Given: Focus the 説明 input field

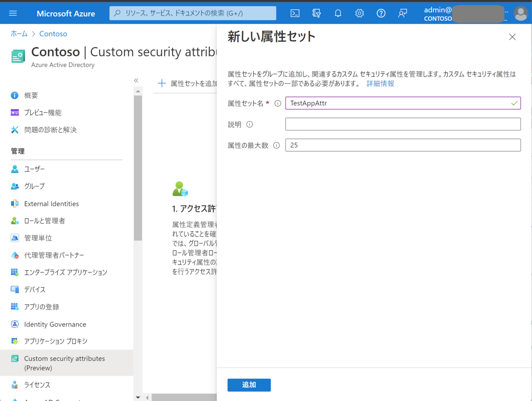Looking at the screenshot, I should coord(403,124).
